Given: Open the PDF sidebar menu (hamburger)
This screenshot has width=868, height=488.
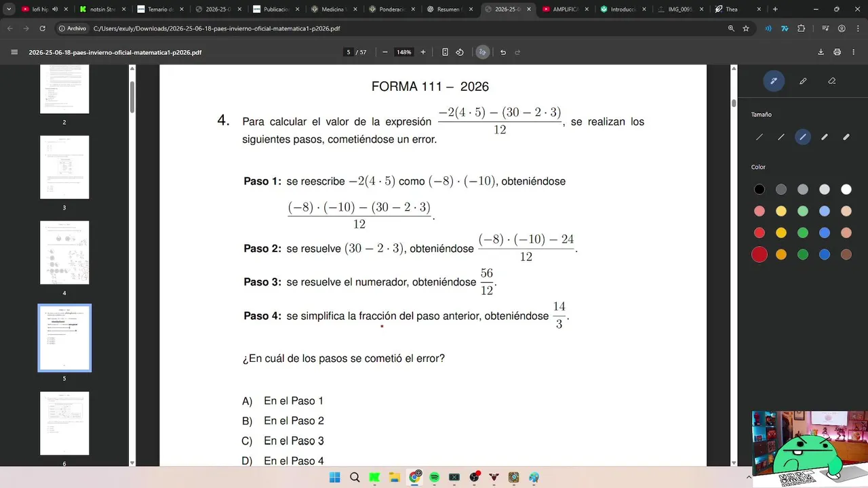Looking at the screenshot, I should (x=14, y=52).
